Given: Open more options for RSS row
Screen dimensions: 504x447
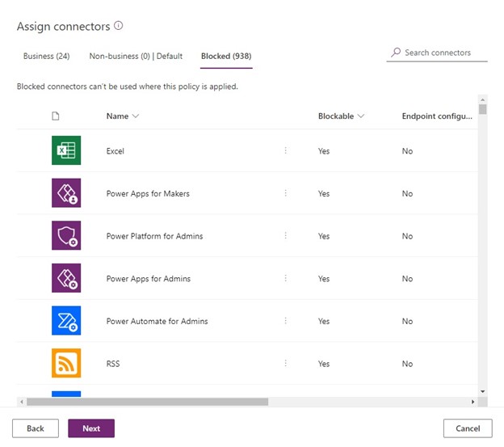Looking at the screenshot, I should point(285,364).
